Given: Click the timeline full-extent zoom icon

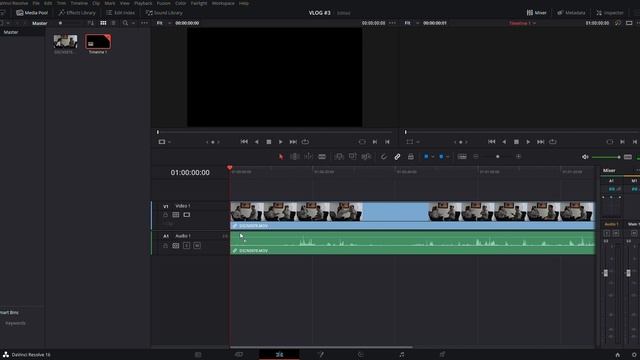Looking at the screenshot, I should (x=462, y=157).
